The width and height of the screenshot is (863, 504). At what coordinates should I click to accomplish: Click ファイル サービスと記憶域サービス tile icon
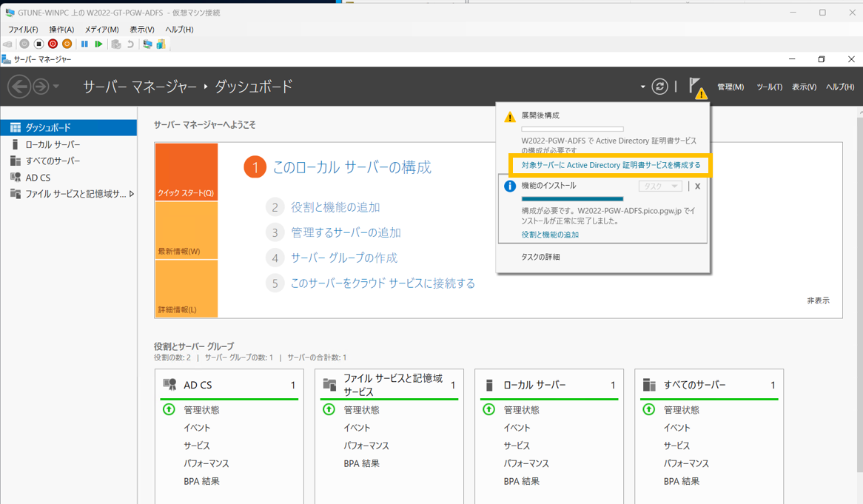[329, 384]
